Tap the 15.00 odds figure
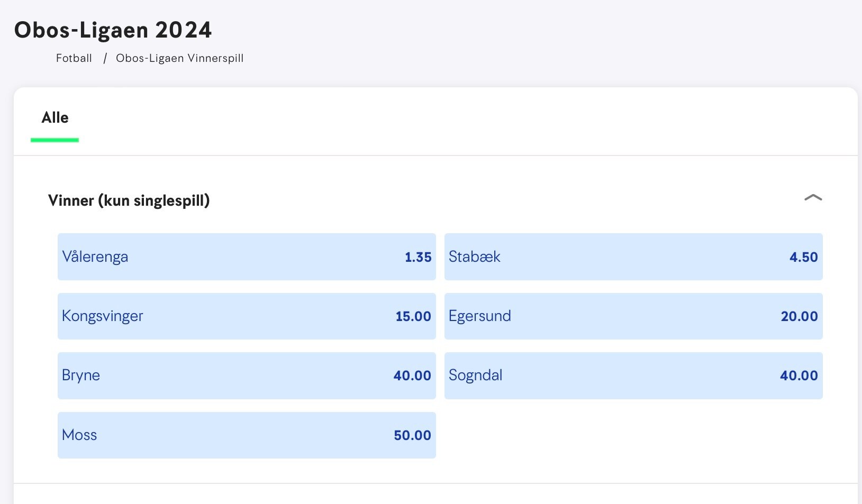Screen dimensions: 862x504 pos(413,316)
